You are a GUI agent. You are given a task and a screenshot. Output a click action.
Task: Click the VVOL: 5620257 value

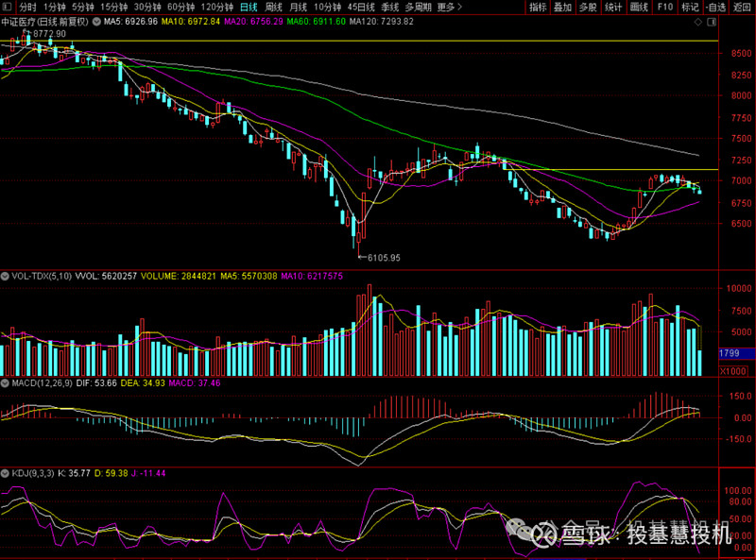pos(106,276)
